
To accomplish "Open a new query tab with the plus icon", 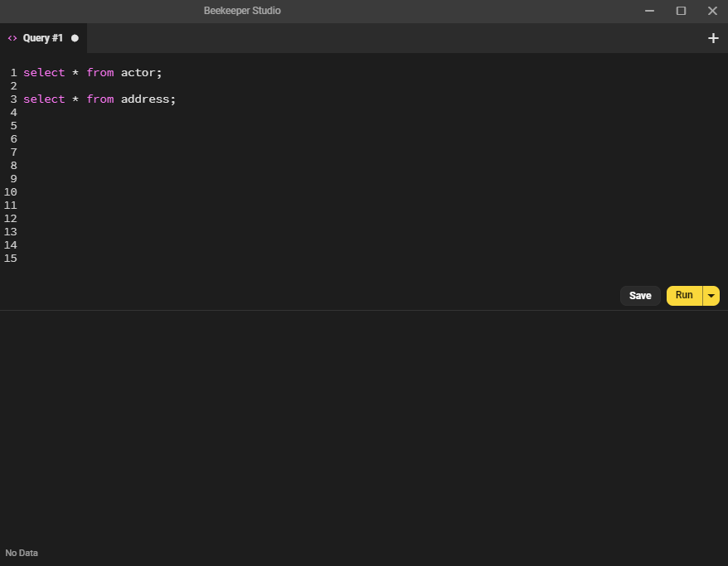I will (713, 37).
